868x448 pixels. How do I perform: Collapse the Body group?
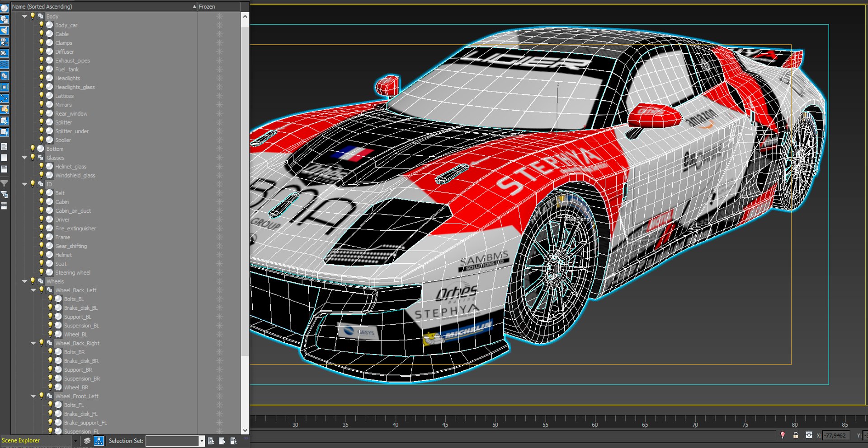[x=24, y=16]
